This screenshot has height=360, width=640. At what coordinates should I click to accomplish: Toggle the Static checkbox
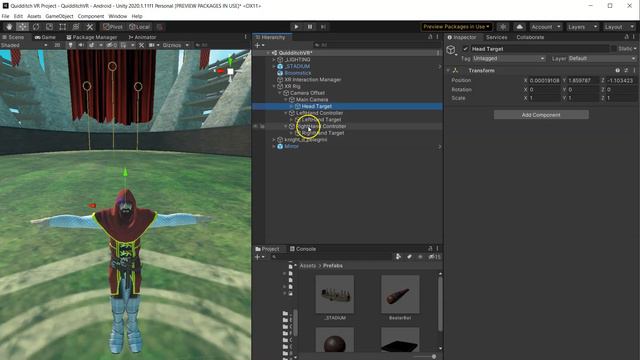tap(613, 49)
